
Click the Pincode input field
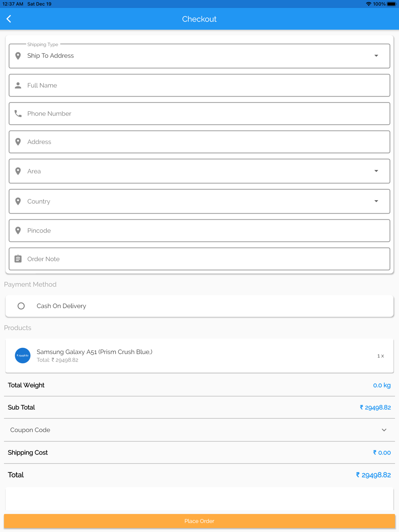coord(199,231)
